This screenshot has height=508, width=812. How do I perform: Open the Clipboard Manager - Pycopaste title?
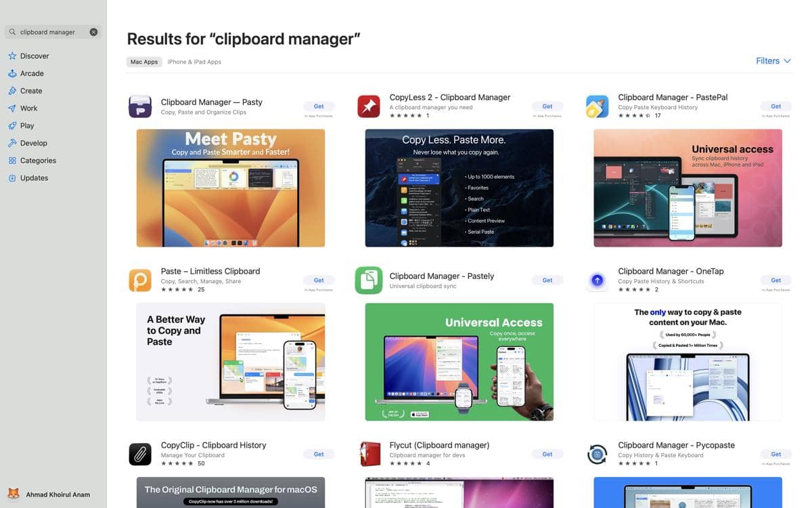676,446
